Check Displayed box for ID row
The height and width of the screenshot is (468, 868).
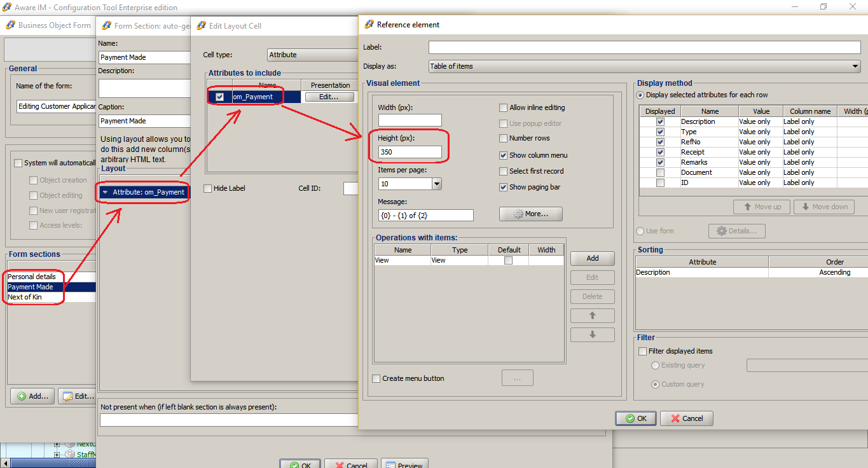(660, 182)
